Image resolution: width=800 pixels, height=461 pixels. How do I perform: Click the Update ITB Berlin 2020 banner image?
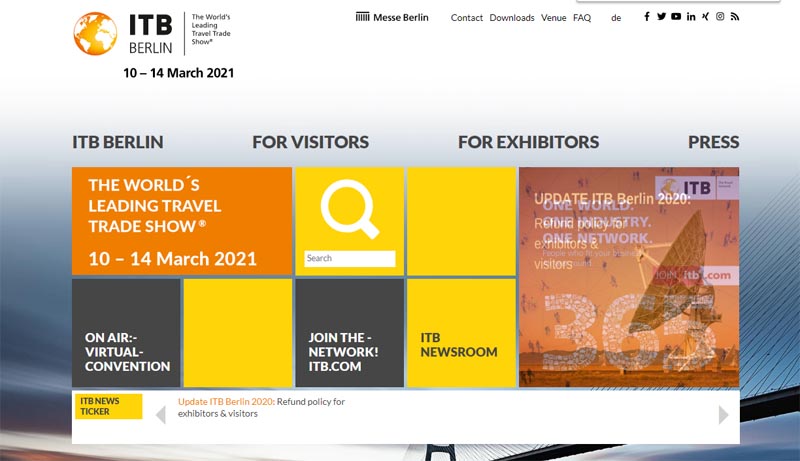pyautogui.click(x=629, y=277)
